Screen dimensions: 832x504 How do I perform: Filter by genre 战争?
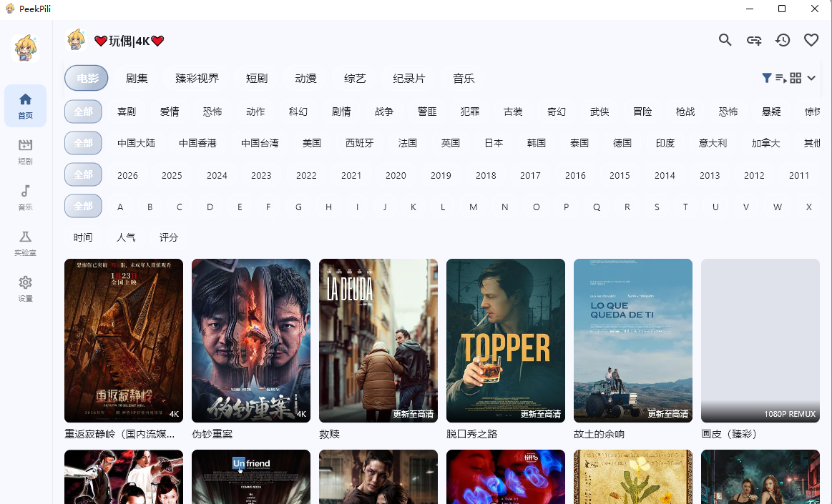384,112
